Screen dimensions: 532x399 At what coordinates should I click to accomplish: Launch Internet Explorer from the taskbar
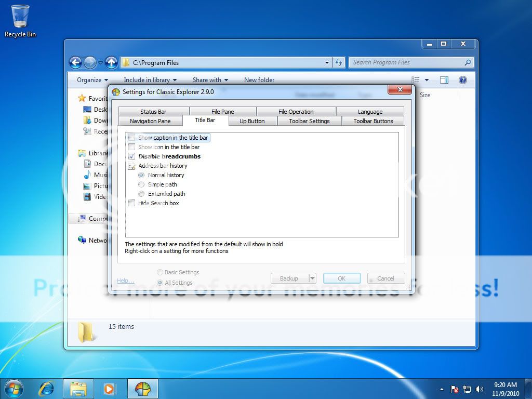[x=47, y=388]
